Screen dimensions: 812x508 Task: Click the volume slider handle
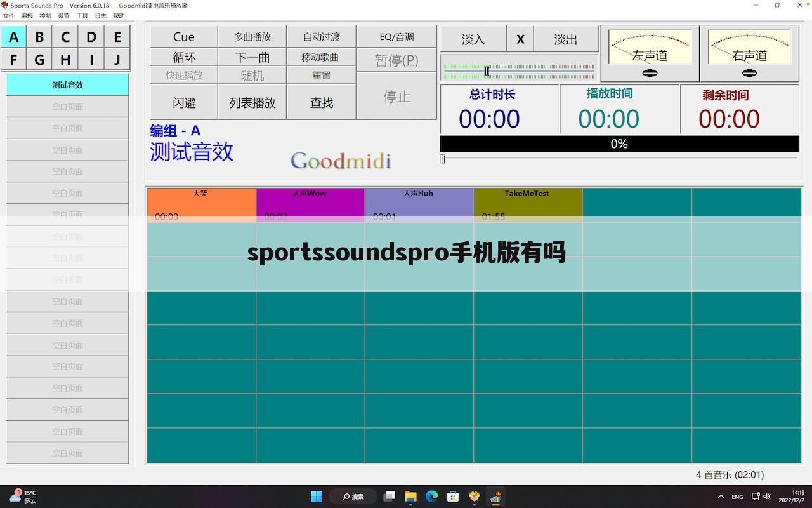(487, 71)
